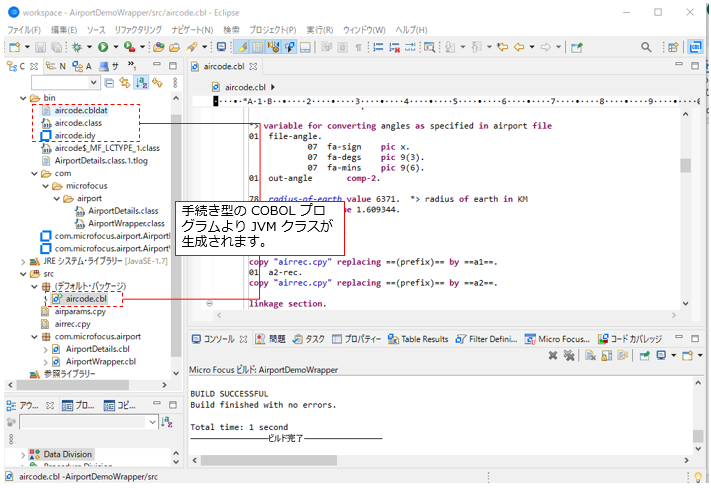Click the Open Task folder icon
Viewport: 711px width, 490px height.
pos(175,47)
